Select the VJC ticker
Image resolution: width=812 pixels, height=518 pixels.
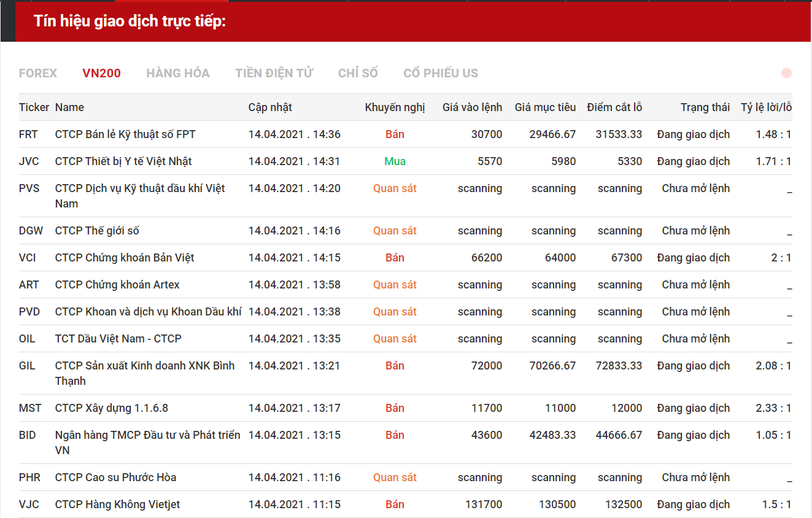click(x=29, y=504)
